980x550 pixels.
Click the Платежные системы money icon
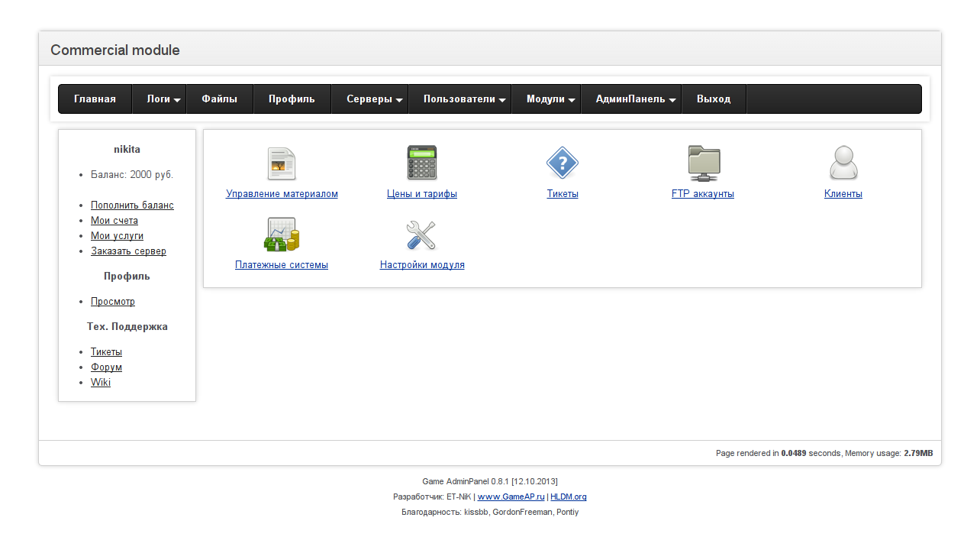pos(282,235)
